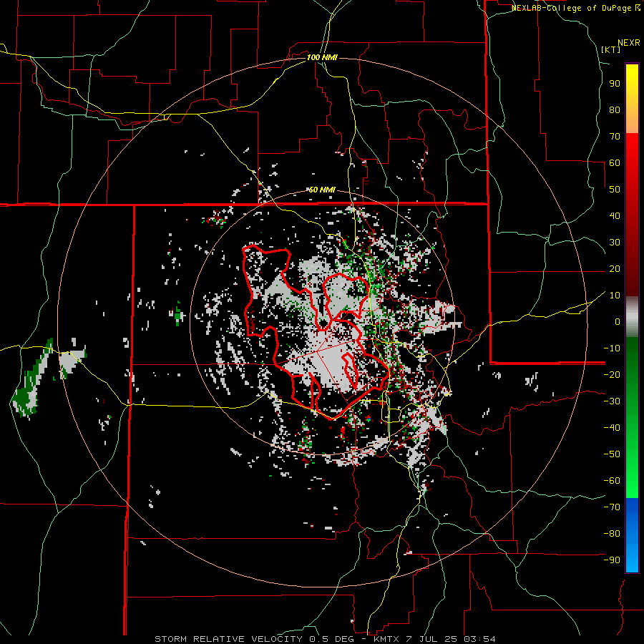The width and height of the screenshot is (644, 644).
Task: Click the positive 80 scale value
Action: [x=615, y=110]
